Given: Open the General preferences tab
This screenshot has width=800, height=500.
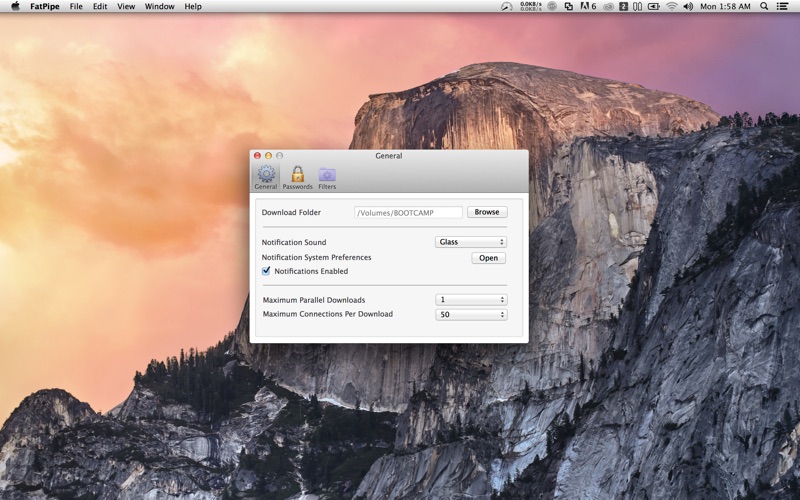Looking at the screenshot, I should coord(266,177).
